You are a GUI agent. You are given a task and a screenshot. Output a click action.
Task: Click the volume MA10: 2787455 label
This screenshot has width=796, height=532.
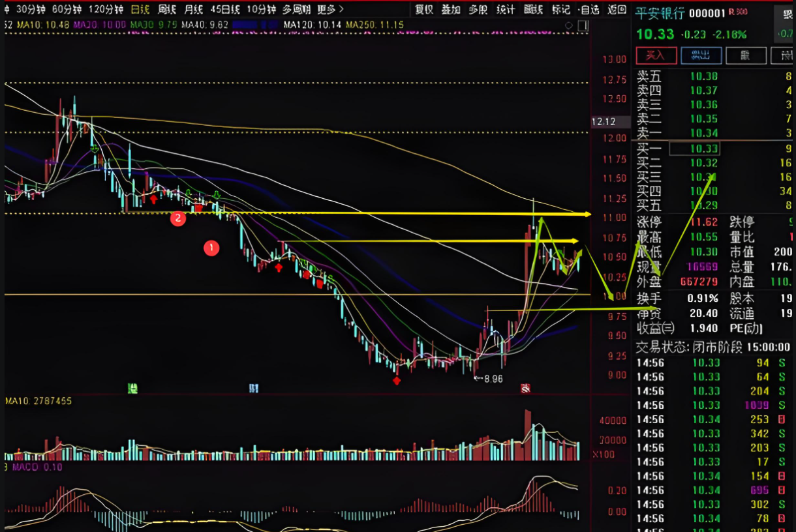tap(39, 400)
